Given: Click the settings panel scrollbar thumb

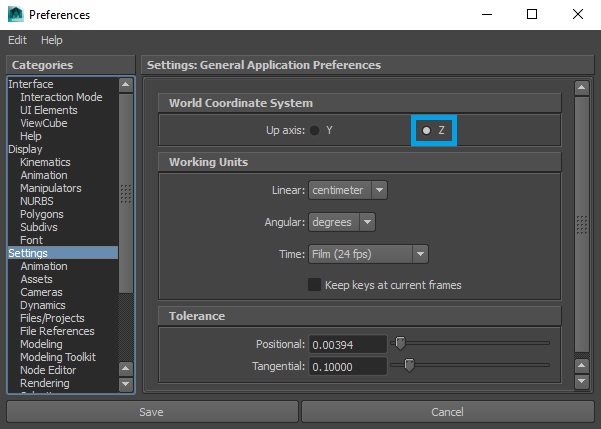Looking at the screenshot, I should click(581, 224).
